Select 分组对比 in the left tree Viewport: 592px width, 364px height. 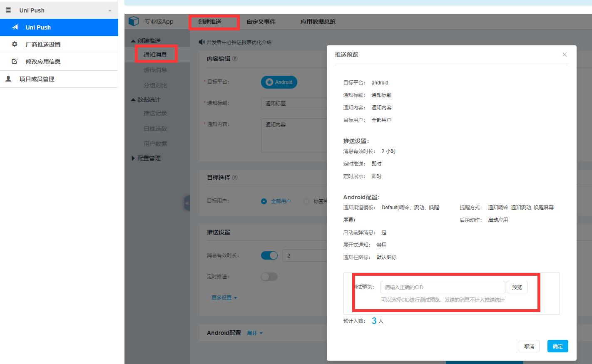(x=155, y=85)
